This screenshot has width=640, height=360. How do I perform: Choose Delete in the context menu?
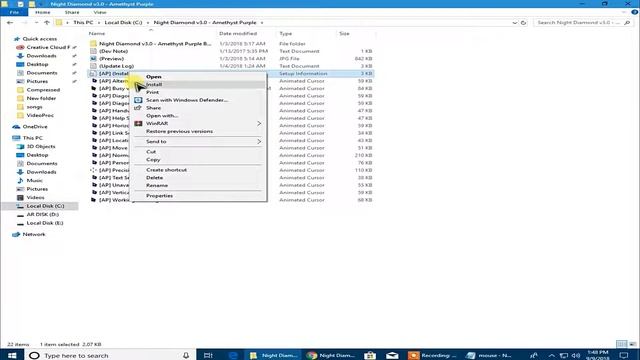[x=154, y=178]
